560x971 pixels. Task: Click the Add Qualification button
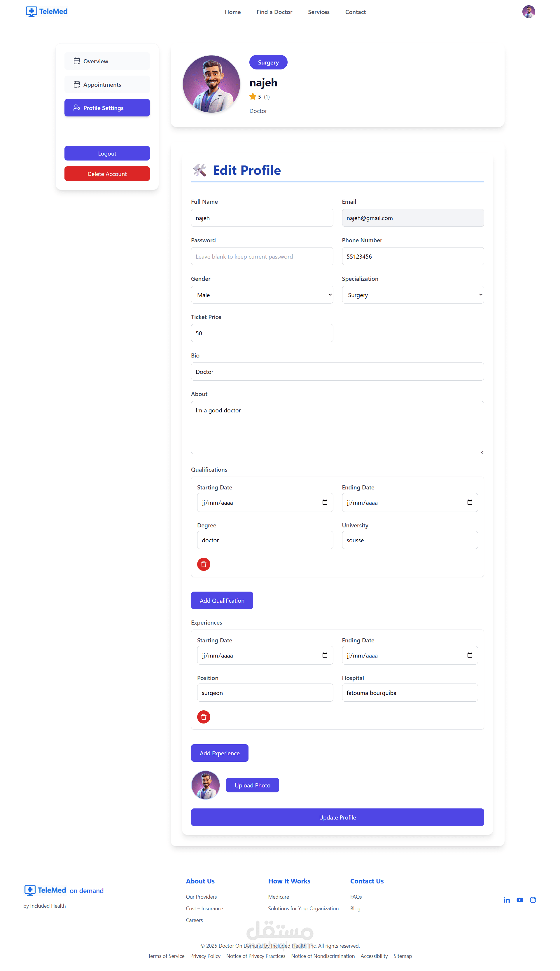tap(222, 600)
